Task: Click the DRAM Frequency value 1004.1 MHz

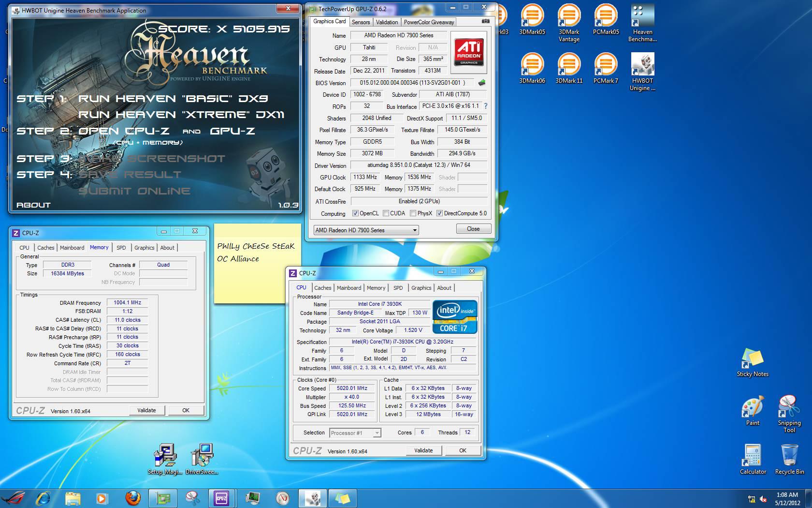Action: pyautogui.click(x=127, y=303)
